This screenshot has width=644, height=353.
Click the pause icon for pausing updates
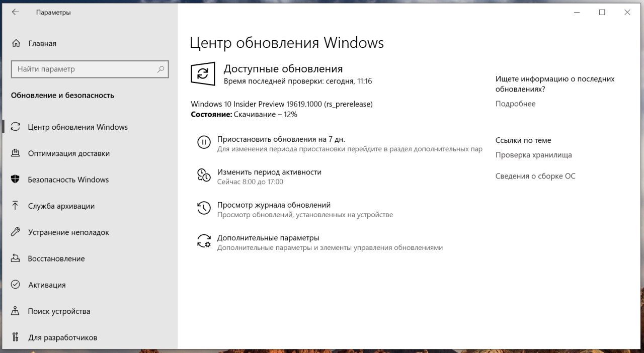coord(204,142)
